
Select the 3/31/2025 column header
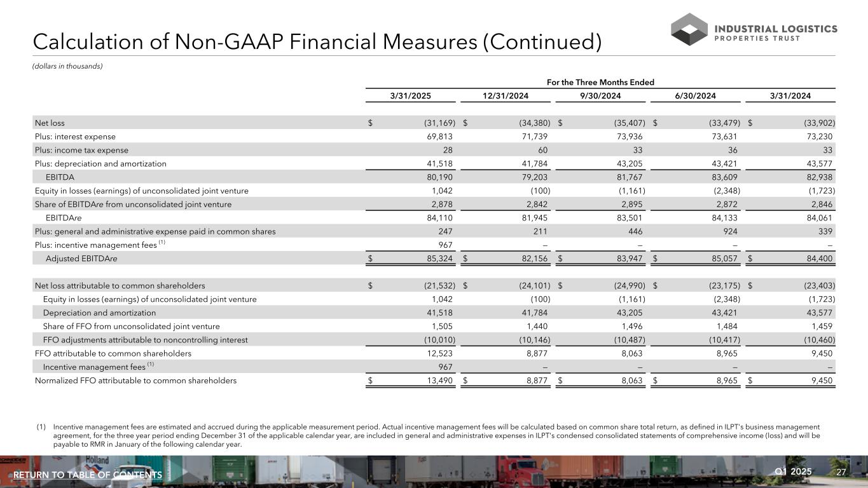[409, 96]
